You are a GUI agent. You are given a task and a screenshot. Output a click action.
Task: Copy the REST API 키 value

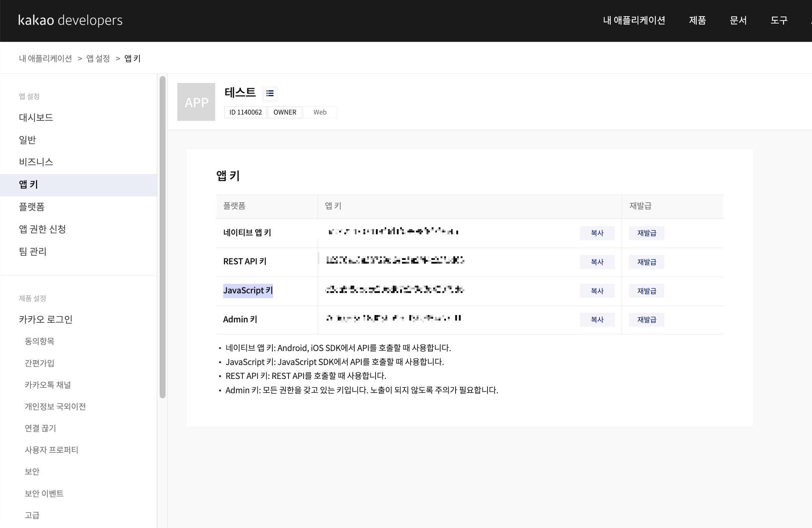(597, 262)
